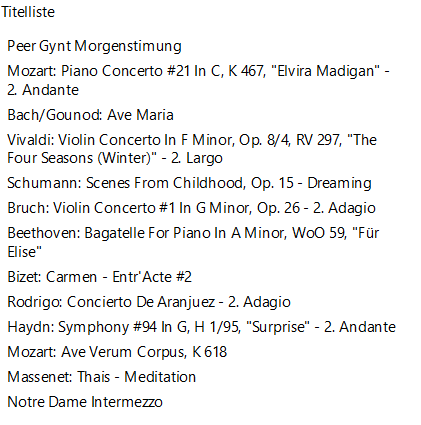Click the Titelliste heading
421x425 pixels.
(28, 12)
